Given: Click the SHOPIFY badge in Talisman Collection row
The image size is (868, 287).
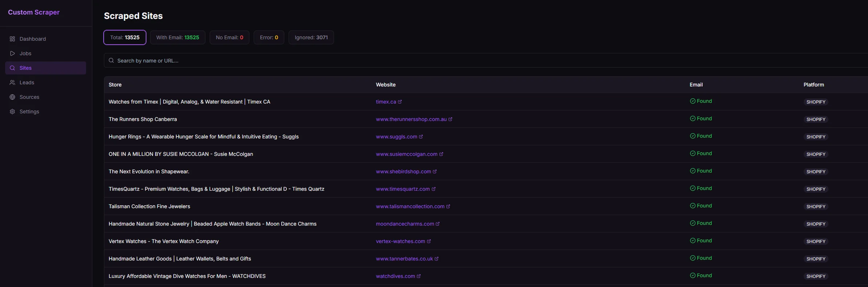Looking at the screenshot, I should pyautogui.click(x=816, y=206).
